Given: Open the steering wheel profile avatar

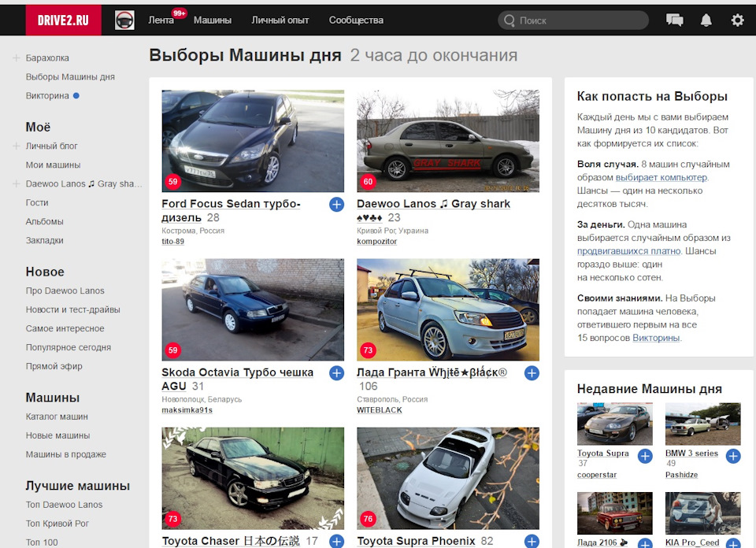Looking at the screenshot, I should tap(124, 20).
